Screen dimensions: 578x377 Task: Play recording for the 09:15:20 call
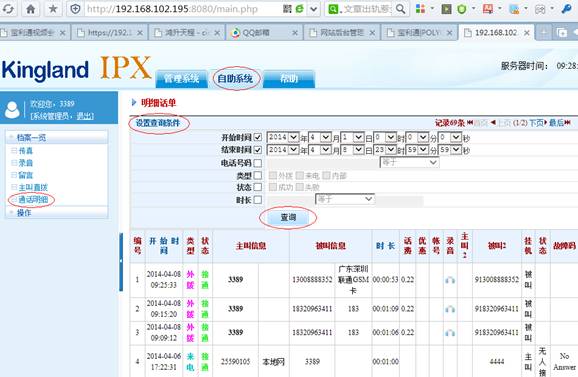(450, 309)
